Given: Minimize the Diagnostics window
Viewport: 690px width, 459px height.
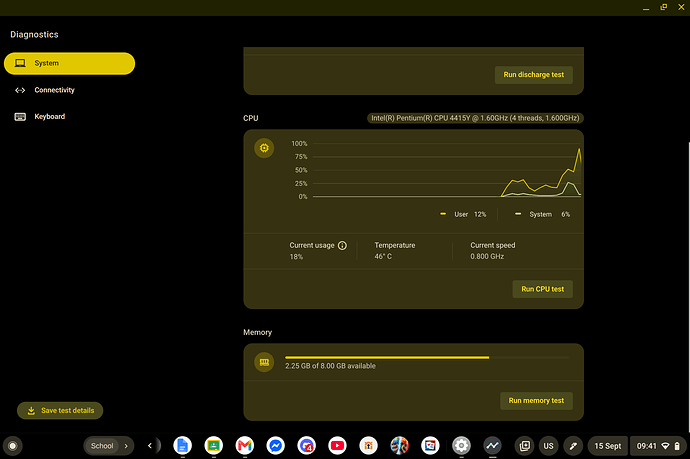Looking at the screenshot, I should [646, 7].
